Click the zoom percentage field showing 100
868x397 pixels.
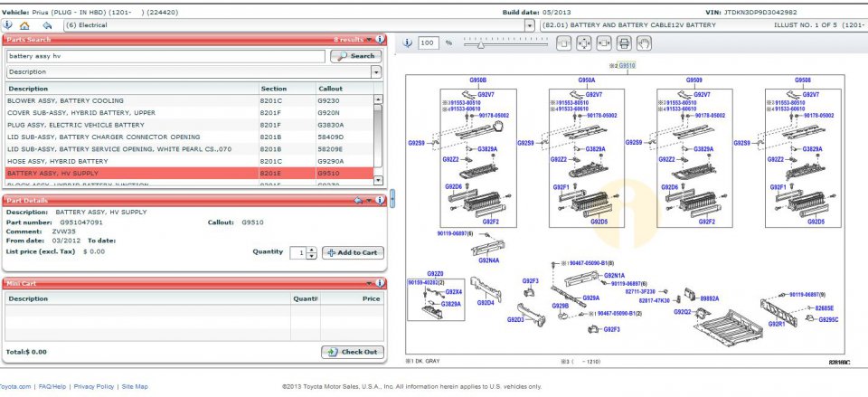(x=428, y=43)
